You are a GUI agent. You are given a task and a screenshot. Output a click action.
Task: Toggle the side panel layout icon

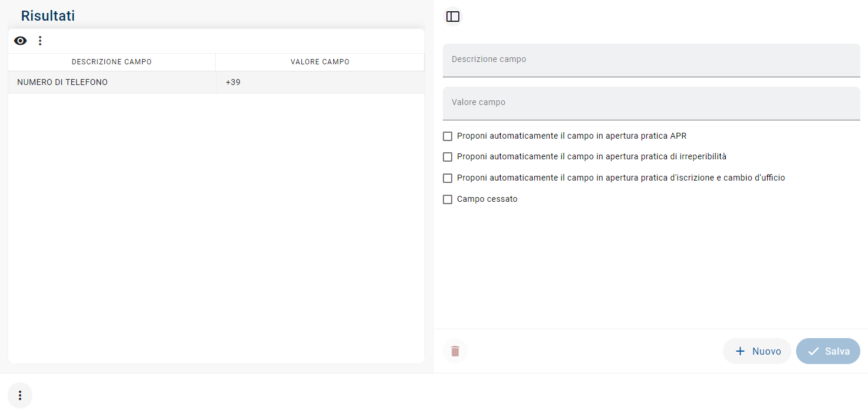453,17
